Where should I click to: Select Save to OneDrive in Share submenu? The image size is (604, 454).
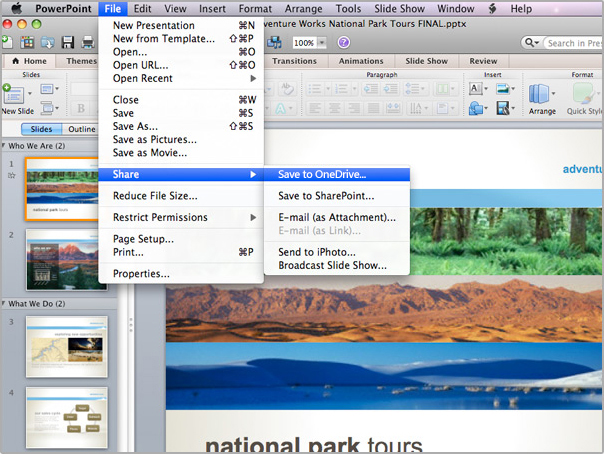coord(337,174)
